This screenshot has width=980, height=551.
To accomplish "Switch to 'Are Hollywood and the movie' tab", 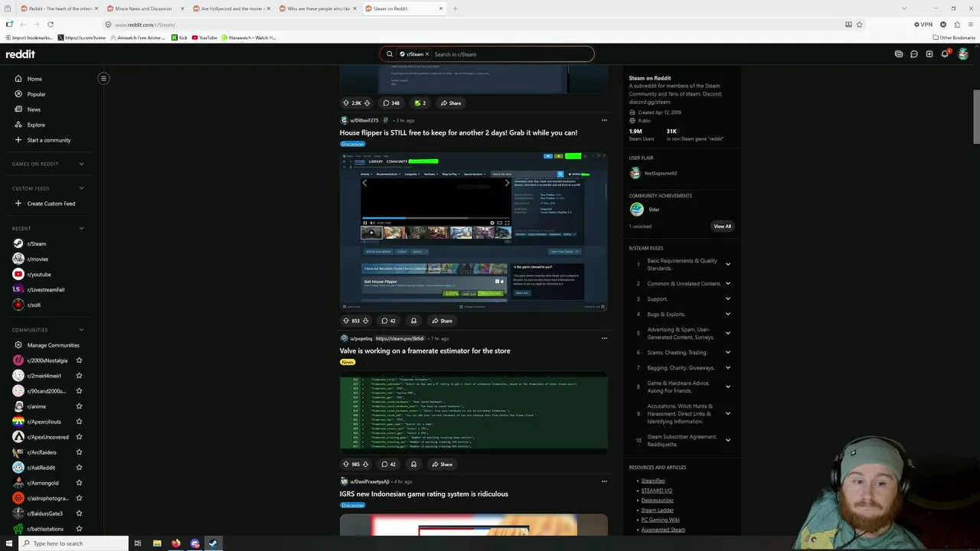I will 230,8.
